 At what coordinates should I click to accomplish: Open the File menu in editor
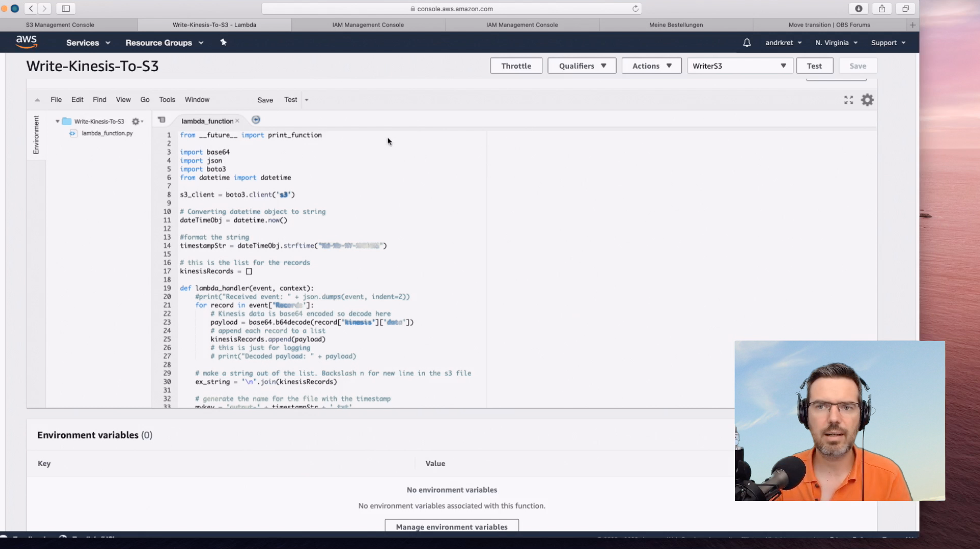56,99
